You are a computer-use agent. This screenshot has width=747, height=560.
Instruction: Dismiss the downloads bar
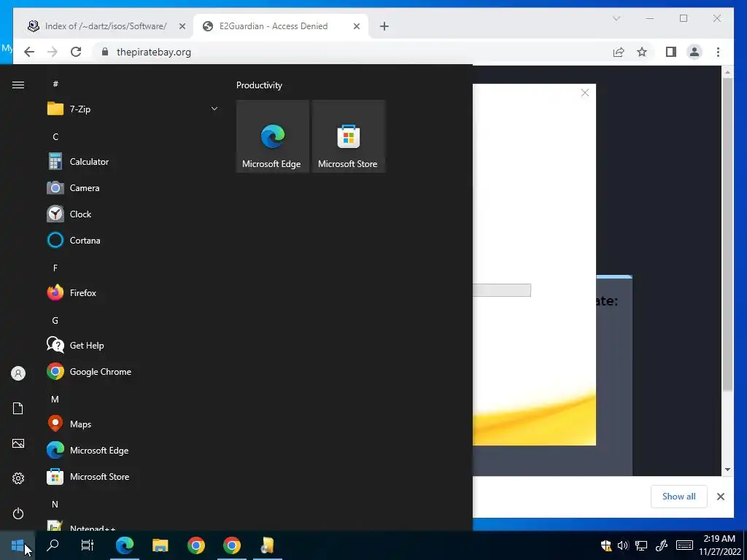coord(721,497)
